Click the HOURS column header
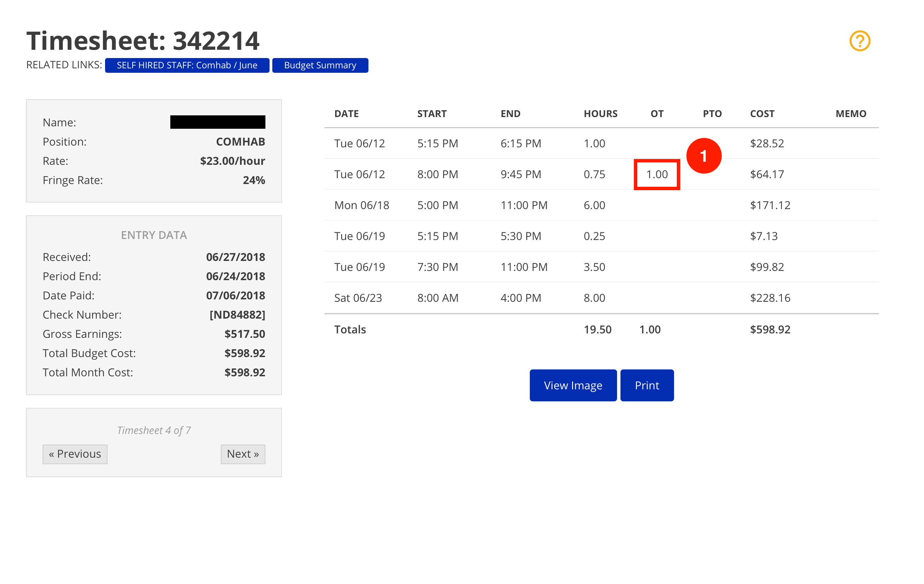This screenshot has height=584, width=924. pyautogui.click(x=600, y=114)
